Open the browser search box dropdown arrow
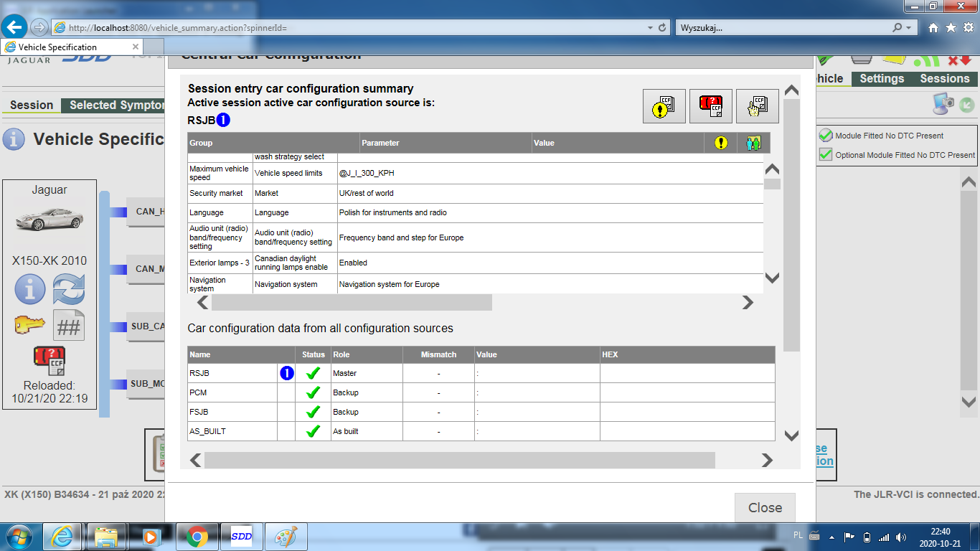This screenshot has height=551, width=980. (x=910, y=27)
